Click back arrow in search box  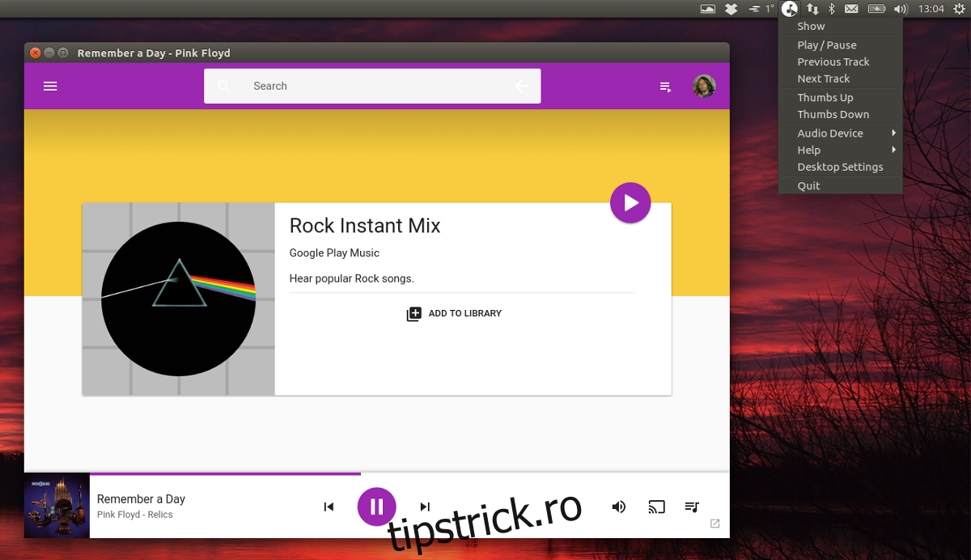click(522, 86)
